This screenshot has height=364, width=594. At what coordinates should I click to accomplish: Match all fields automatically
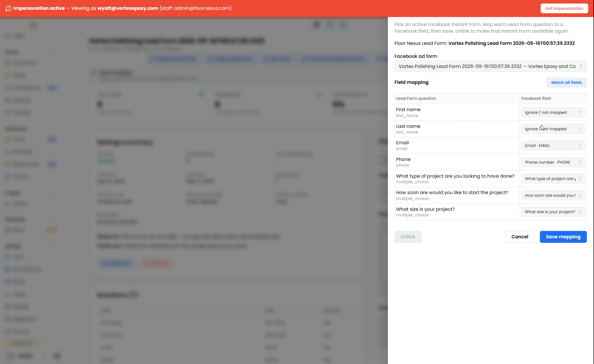566,83
